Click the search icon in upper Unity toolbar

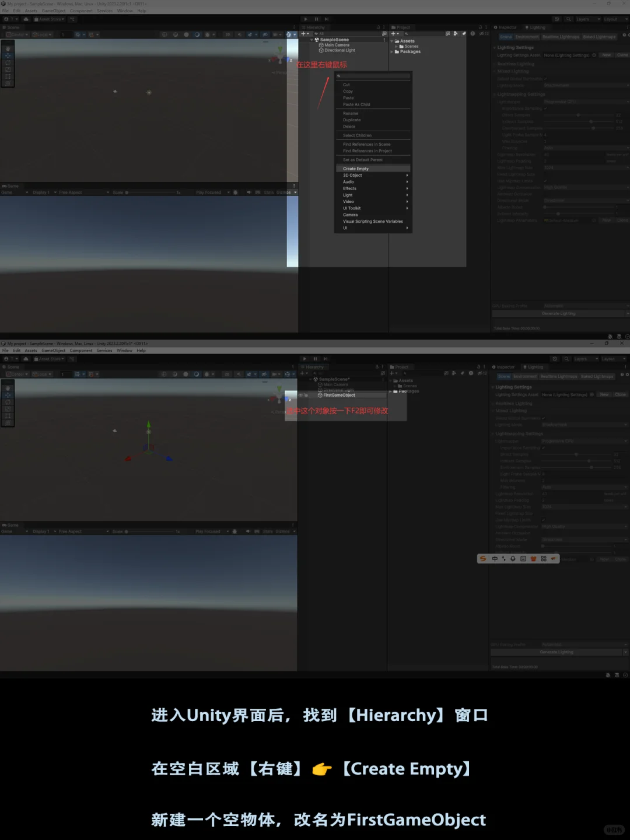568,19
